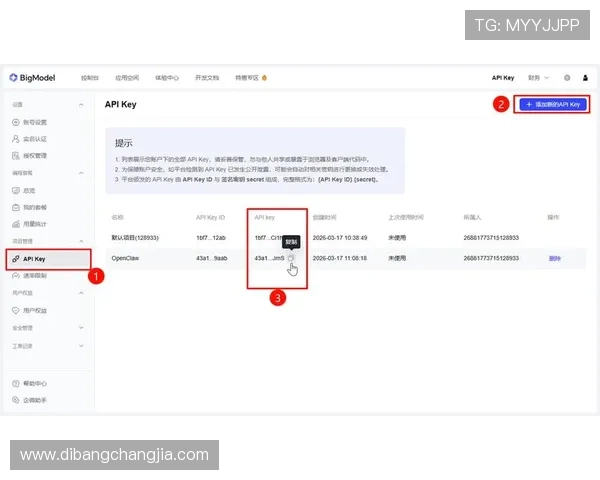600x480 pixels.
Task: Open 我的套餐 my plan in sidebar
Action: [x=29, y=207]
